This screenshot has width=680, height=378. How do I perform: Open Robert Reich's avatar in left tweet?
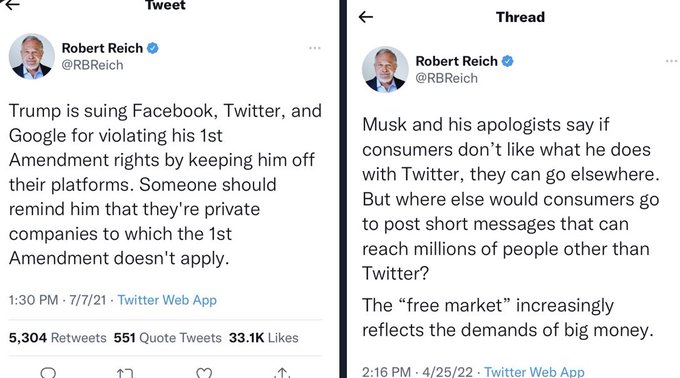[32, 56]
